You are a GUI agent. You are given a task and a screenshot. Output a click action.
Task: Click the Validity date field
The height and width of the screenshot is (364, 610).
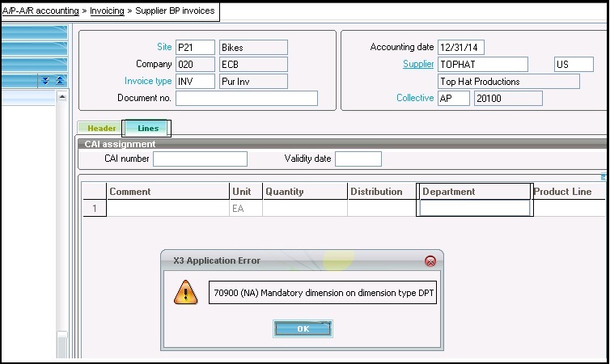coord(358,159)
